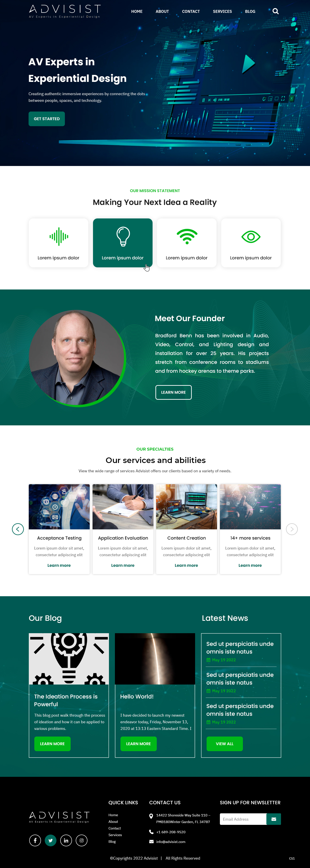
Task: Open the LinkedIn icon in footer
Action: point(66,840)
